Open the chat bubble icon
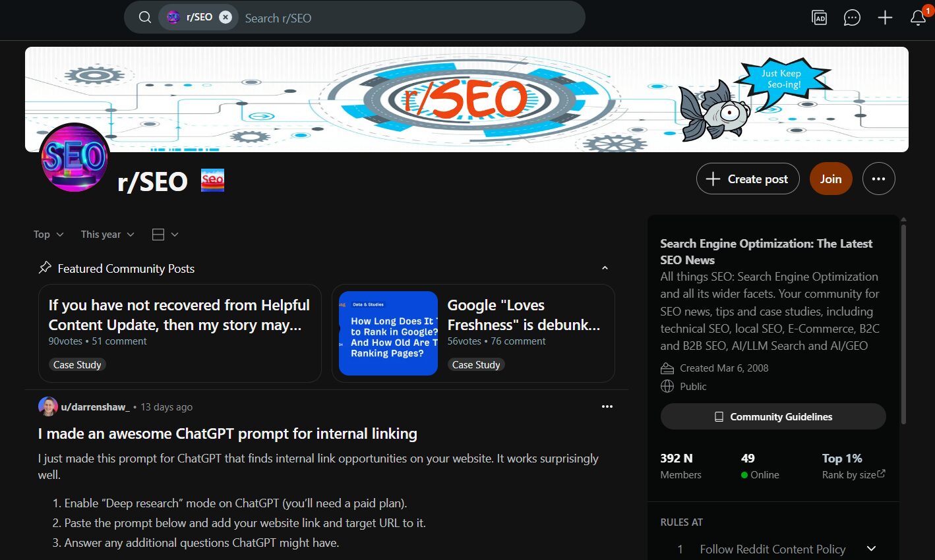935x560 pixels. coord(852,18)
